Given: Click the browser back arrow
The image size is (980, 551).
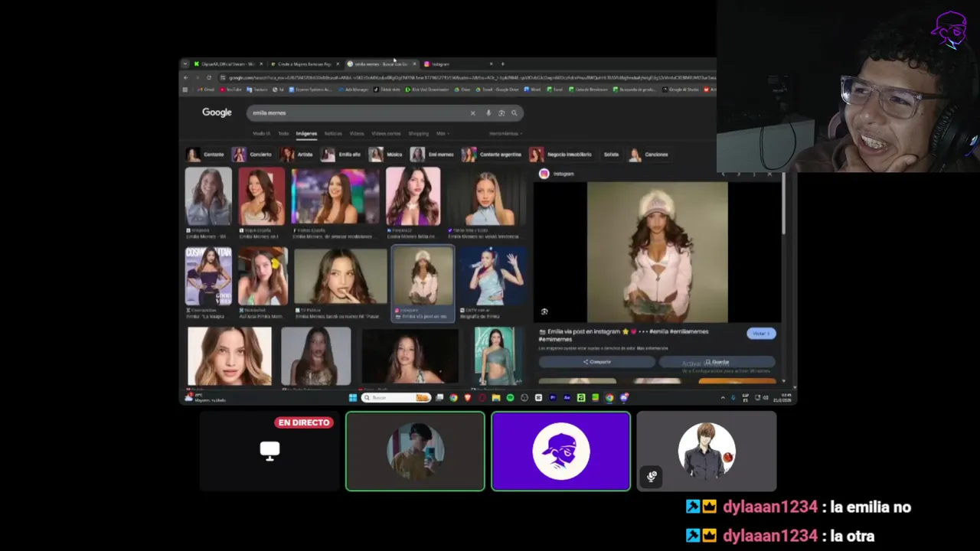Looking at the screenshot, I should point(185,77).
